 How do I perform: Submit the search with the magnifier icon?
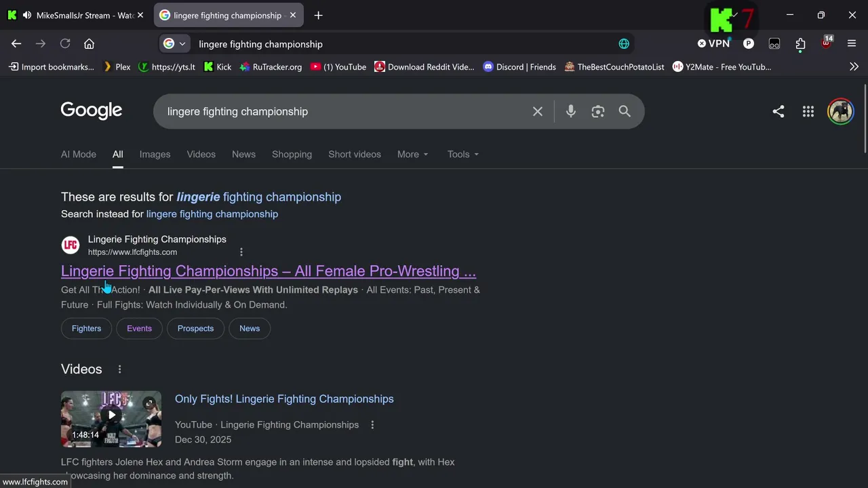(625, 111)
